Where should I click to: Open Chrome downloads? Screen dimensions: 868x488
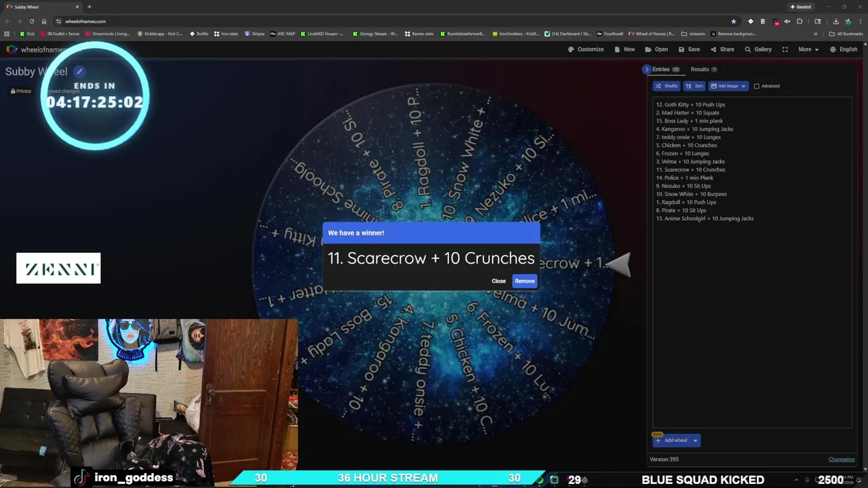pos(835,21)
